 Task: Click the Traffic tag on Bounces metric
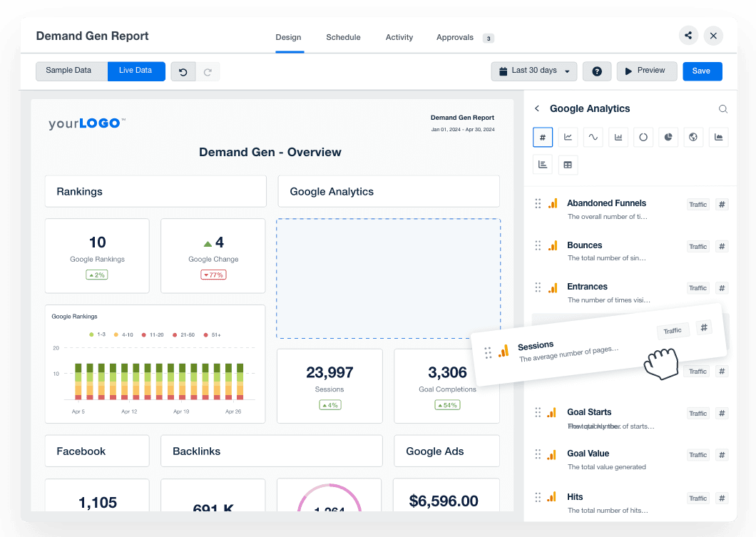pyautogui.click(x=698, y=247)
